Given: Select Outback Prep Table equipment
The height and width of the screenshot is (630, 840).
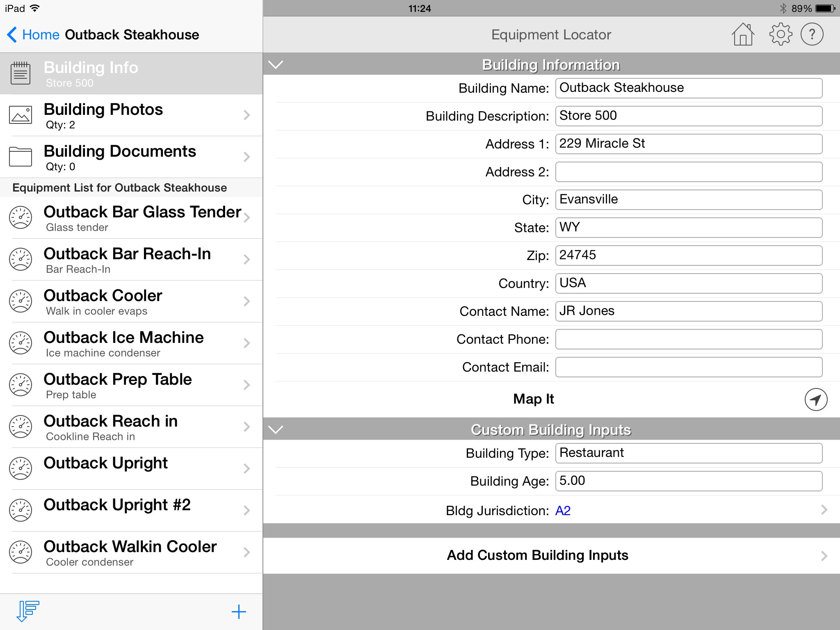Looking at the screenshot, I should (131, 385).
